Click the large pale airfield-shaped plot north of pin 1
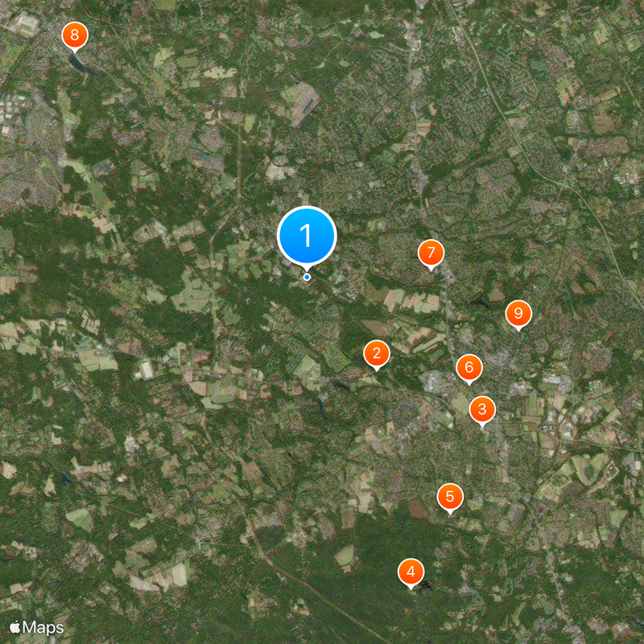The width and height of the screenshot is (644, 644). coord(301,103)
